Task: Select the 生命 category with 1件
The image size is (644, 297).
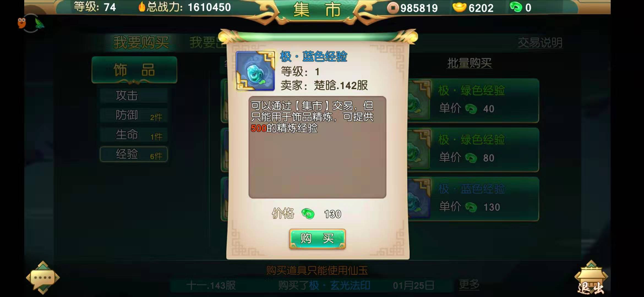Action: tap(134, 135)
